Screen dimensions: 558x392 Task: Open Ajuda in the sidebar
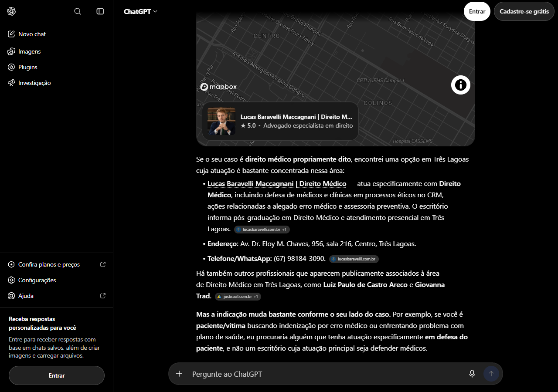click(57, 296)
